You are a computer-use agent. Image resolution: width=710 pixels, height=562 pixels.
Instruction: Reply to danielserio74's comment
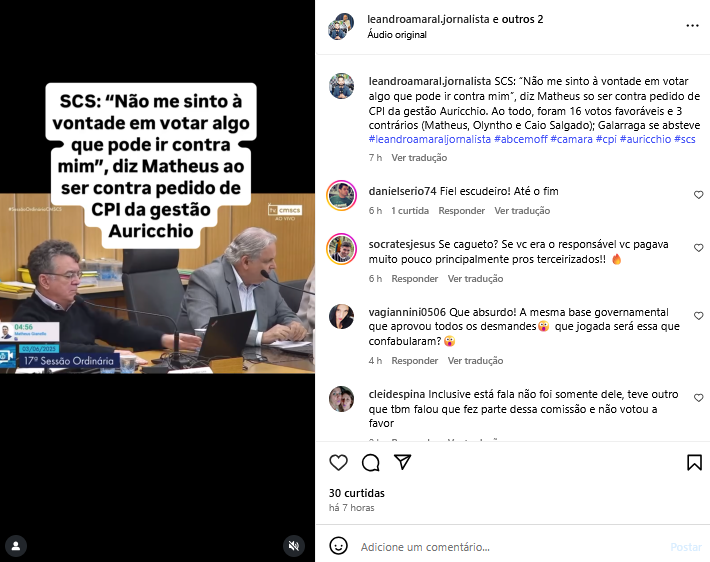tap(461, 211)
